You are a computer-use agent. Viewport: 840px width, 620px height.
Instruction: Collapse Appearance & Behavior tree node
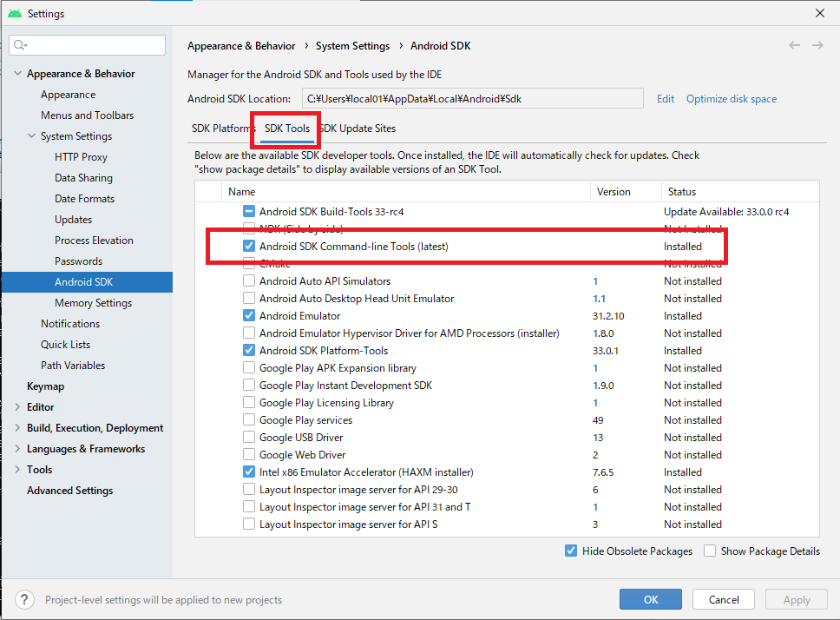(x=17, y=74)
